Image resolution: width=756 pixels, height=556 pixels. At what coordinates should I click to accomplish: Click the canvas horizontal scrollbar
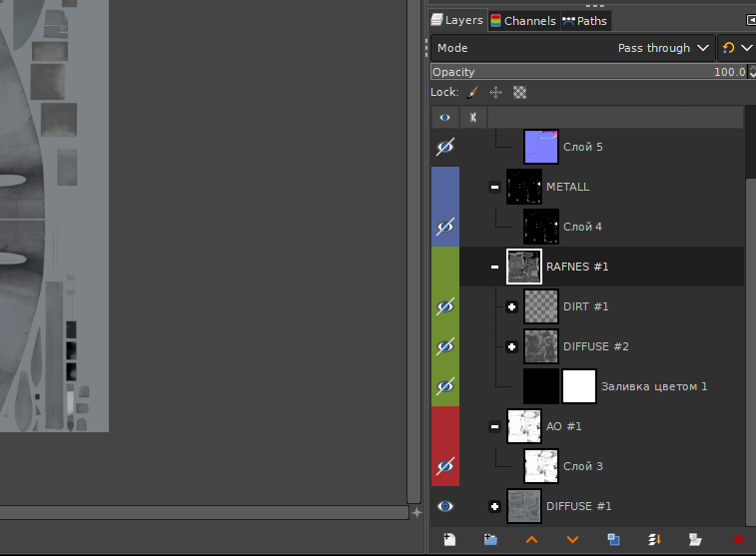pos(205,513)
